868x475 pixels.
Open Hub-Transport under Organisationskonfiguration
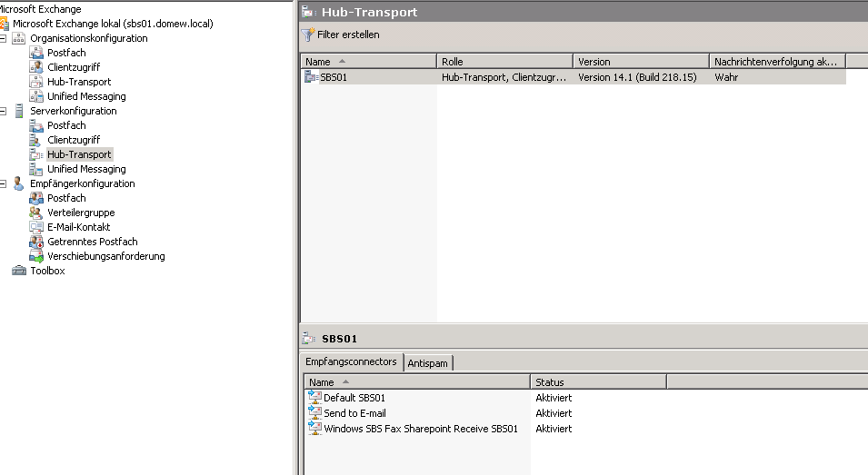[x=79, y=82]
